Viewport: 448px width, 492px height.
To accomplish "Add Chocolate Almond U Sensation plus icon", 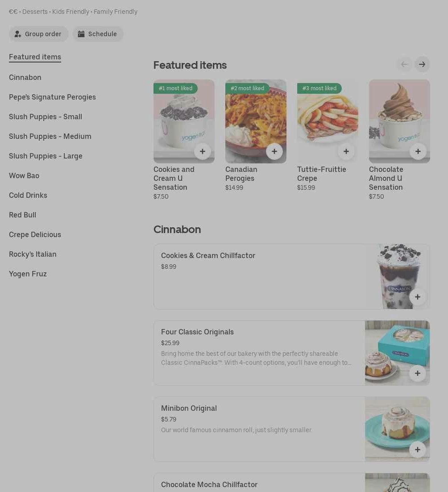I will click(418, 151).
